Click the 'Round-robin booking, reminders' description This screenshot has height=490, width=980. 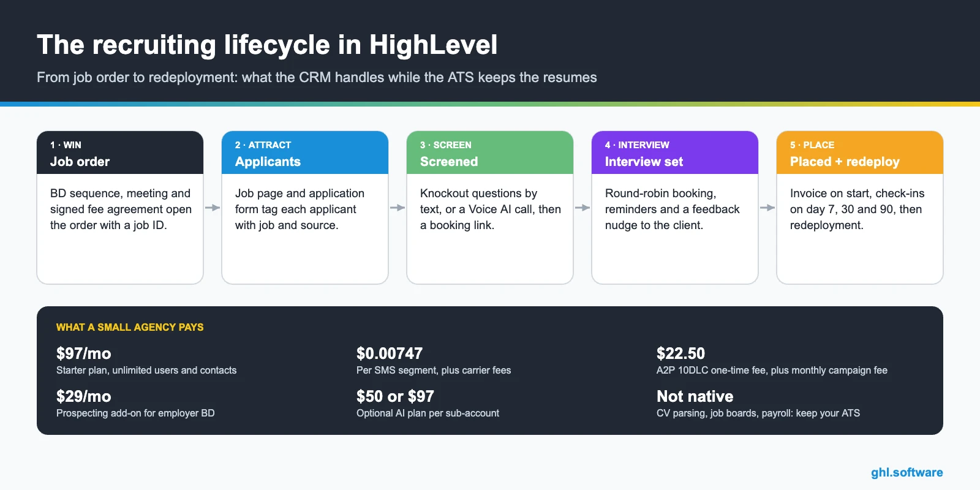673,209
